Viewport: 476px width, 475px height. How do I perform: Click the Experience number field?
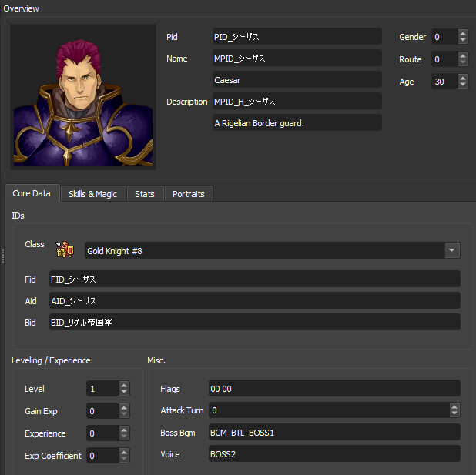(103, 433)
